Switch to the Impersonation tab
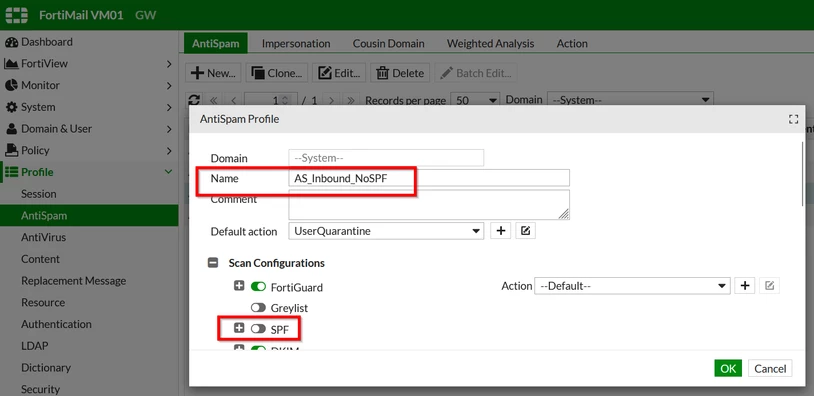This screenshot has height=396, width=814. click(296, 44)
